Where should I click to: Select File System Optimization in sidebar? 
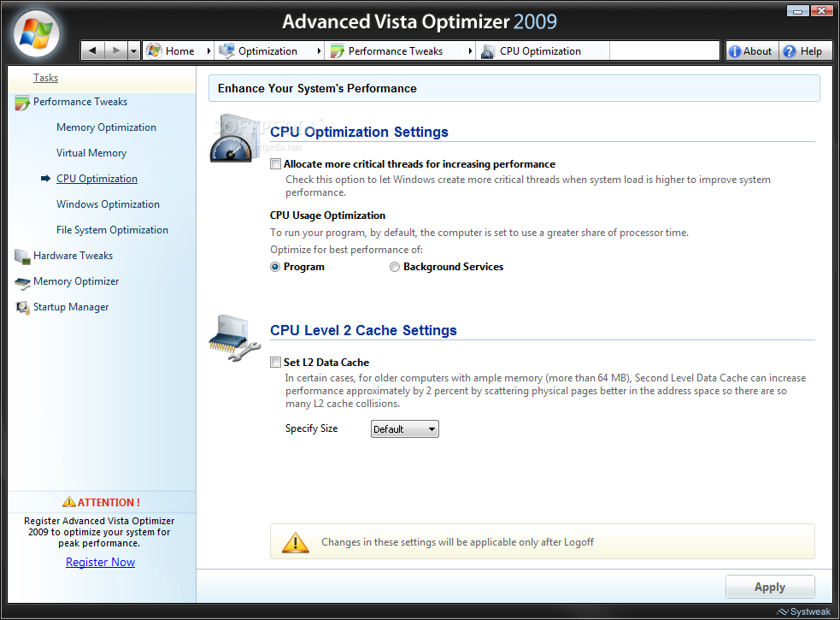[112, 230]
